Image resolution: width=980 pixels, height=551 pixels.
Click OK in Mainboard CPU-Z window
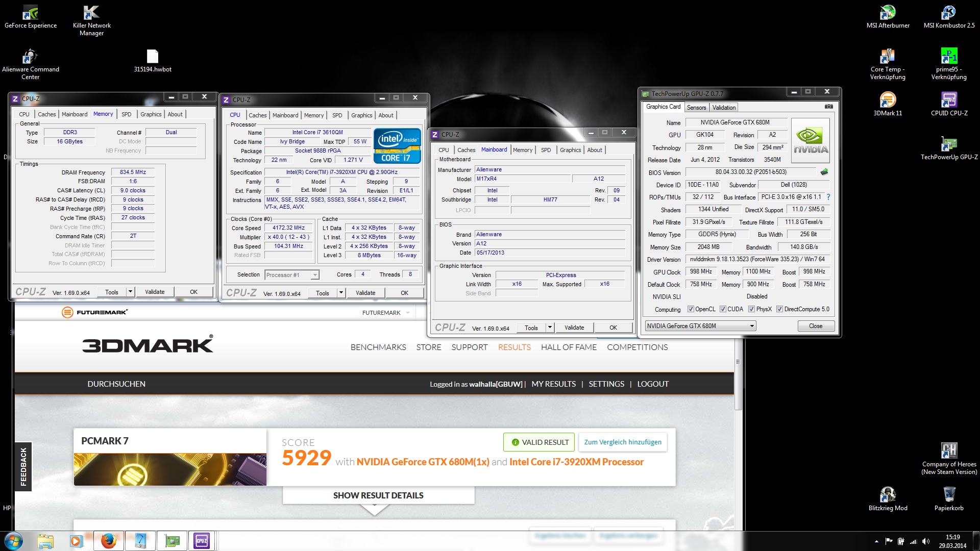click(x=613, y=328)
